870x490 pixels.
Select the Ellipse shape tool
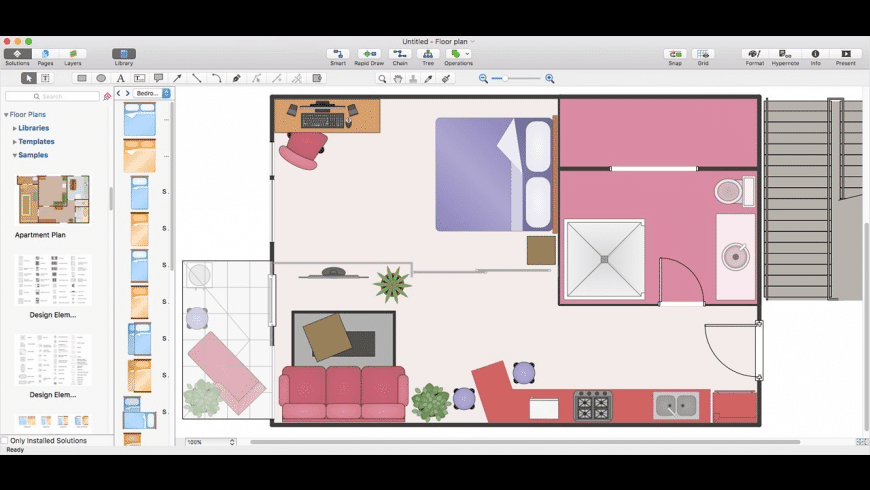click(101, 78)
